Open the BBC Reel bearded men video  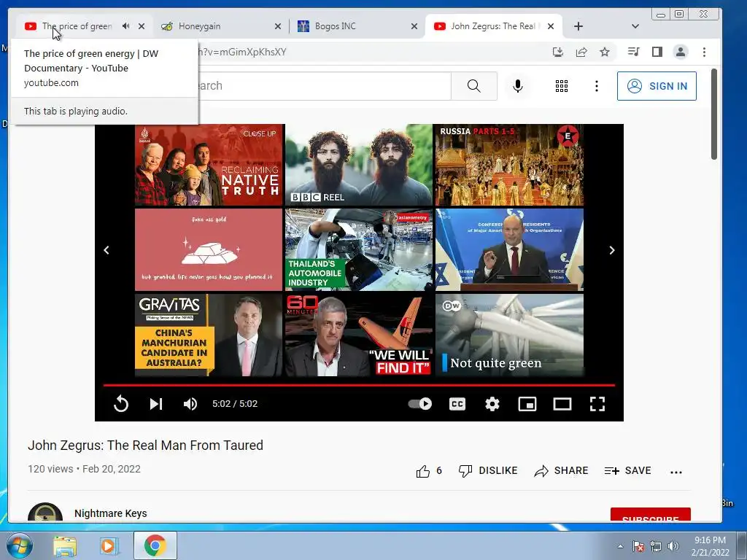click(x=359, y=165)
